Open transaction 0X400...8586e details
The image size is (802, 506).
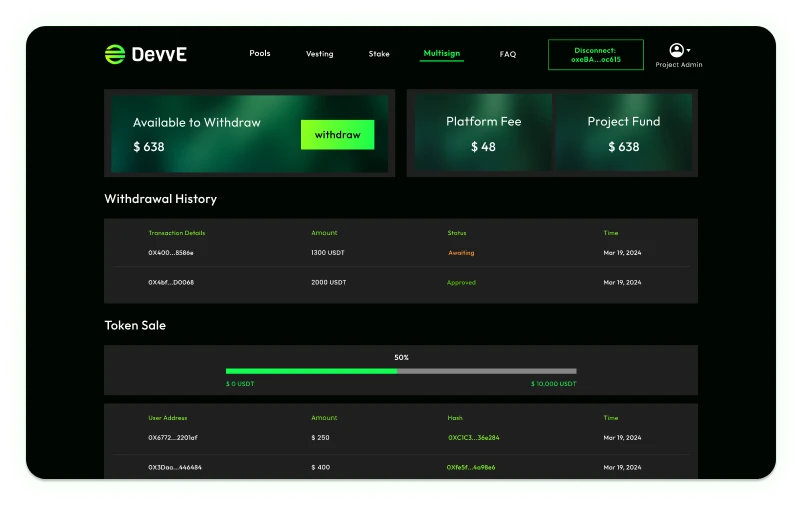[x=171, y=253]
